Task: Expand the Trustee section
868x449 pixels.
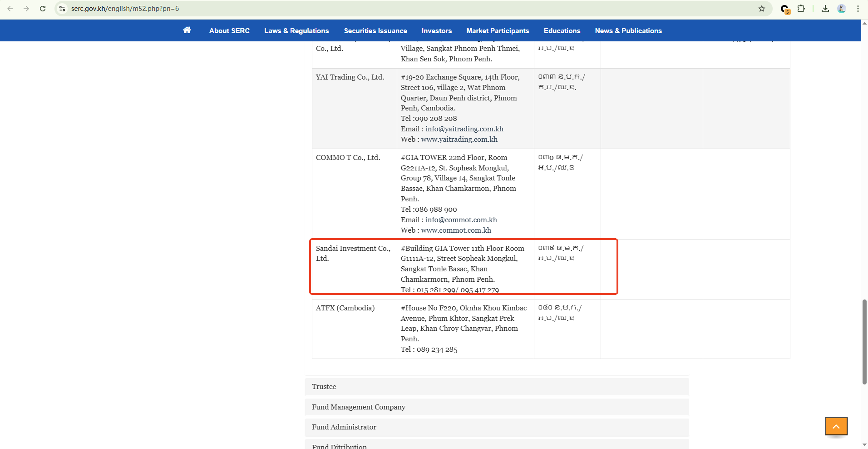Action: (497, 387)
